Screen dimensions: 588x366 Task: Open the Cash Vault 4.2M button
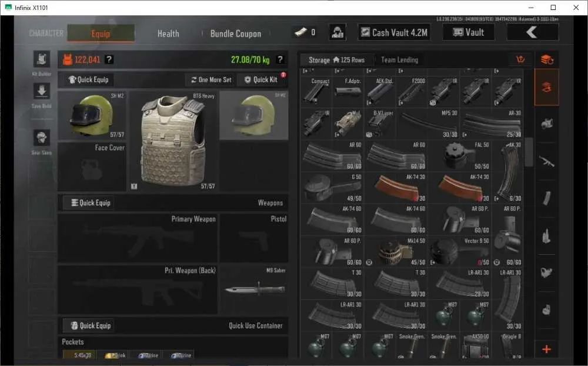[394, 32]
